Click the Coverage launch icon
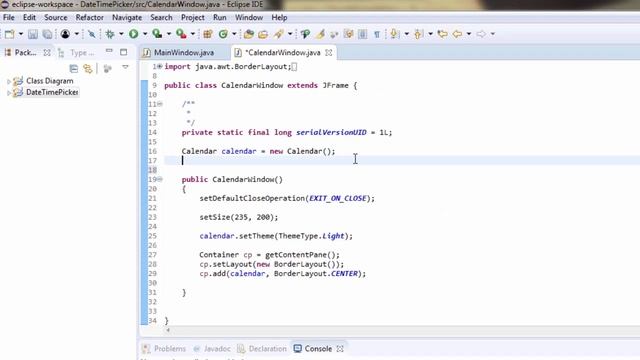 click(x=158, y=34)
